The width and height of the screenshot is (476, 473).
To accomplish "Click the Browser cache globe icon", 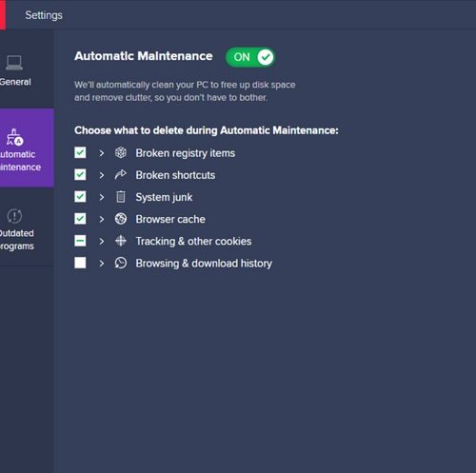I will (x=121, y=219).
